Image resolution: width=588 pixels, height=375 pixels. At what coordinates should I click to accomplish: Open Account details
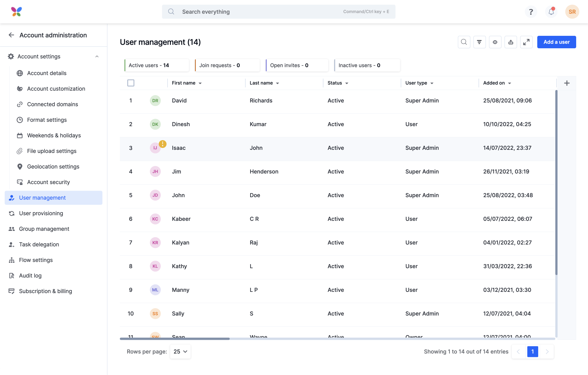tap(47, 73)
